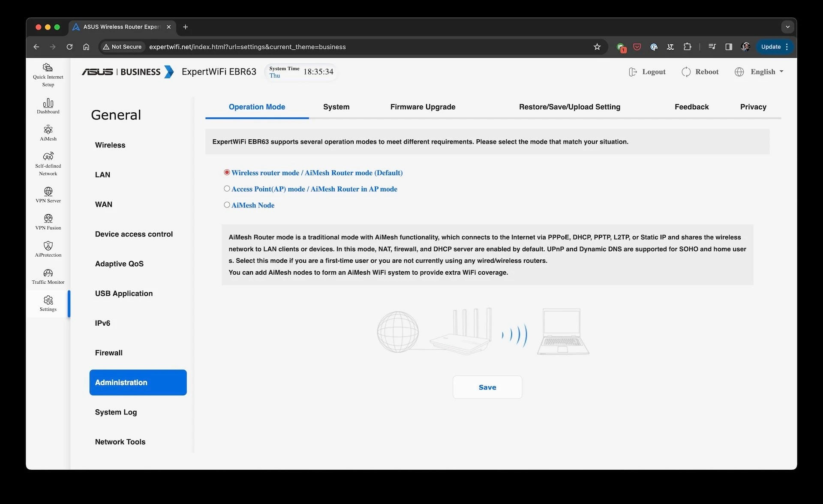823x504 pixels.
Task: Click the Reboot link text
Action: (707, 72)
